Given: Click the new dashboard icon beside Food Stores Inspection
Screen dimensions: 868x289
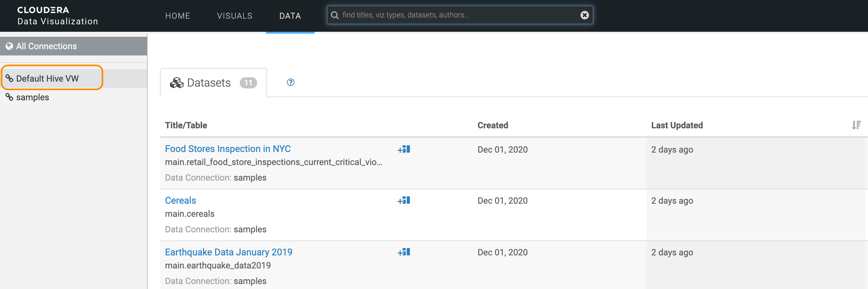Looking at the screenshot, I should (x=403, y=149).
